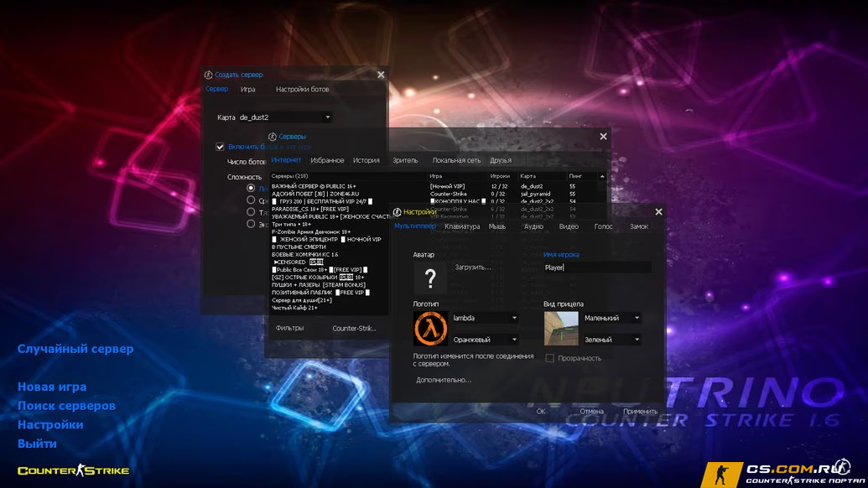Click the Counter-Strike icon beside Настройки title

(397, 212)
